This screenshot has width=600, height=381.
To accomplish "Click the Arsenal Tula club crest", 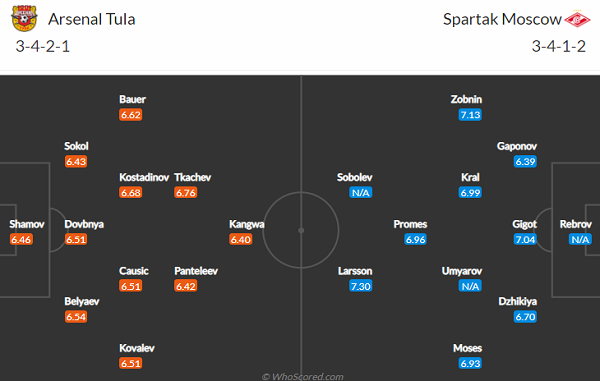I will 24,18.
